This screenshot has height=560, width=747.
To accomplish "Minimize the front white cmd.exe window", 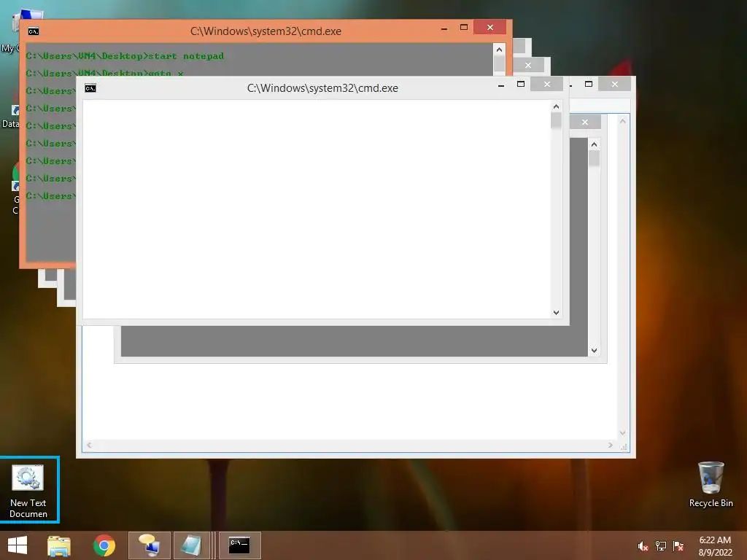I will 501,85.
